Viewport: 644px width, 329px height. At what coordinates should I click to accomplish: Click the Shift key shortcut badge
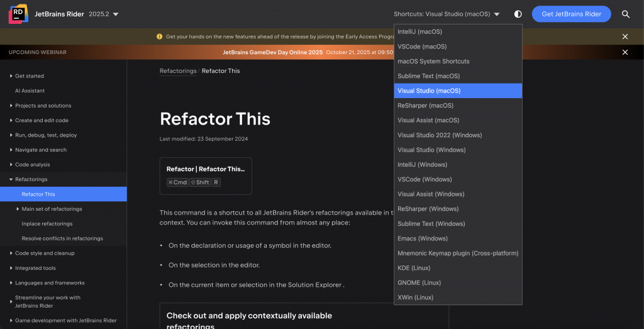pos(200,182)
